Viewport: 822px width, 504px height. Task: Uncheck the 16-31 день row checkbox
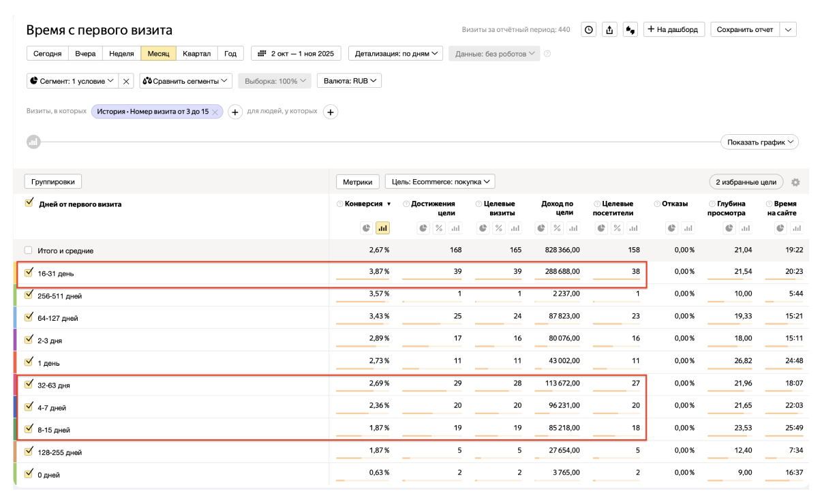[x=29, y=272]
